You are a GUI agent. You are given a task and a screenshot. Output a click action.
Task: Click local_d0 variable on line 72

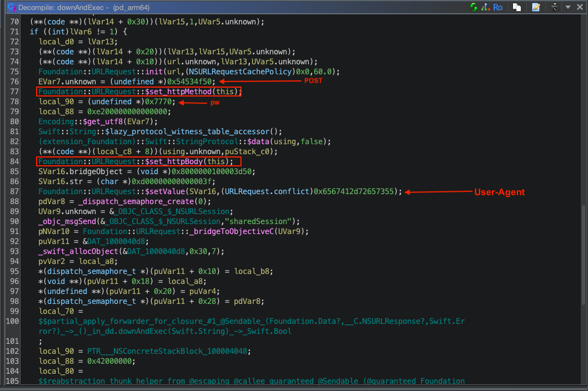click(x=56, y=42)
